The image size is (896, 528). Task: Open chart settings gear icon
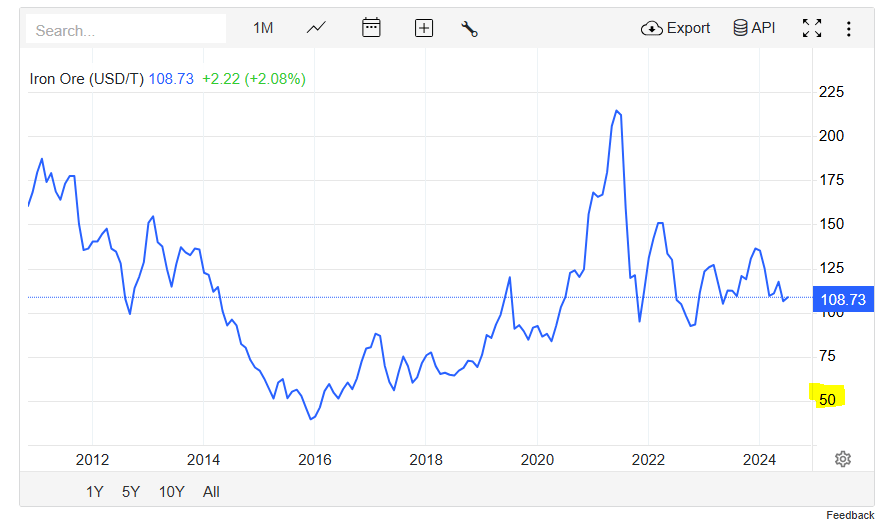[x=843, y=459]
